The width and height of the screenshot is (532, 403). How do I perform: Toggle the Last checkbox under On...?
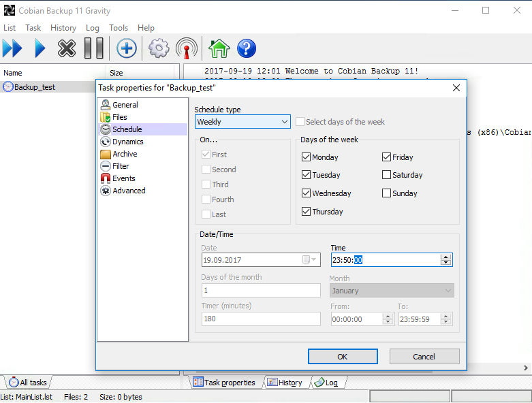[206, 214]
